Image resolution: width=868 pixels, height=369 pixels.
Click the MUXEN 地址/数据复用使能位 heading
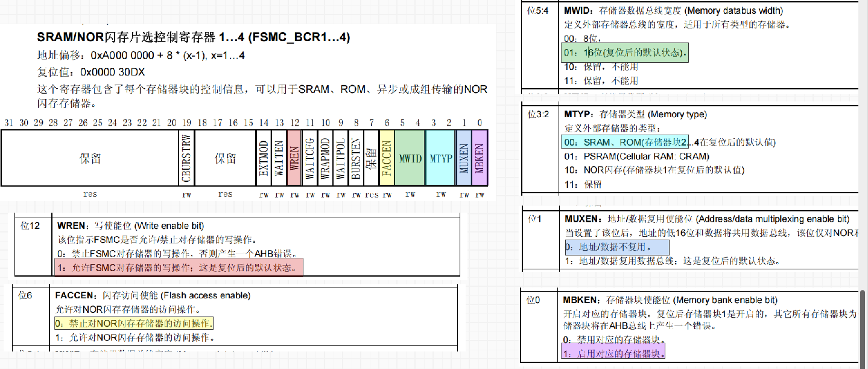tap(706, 219)
